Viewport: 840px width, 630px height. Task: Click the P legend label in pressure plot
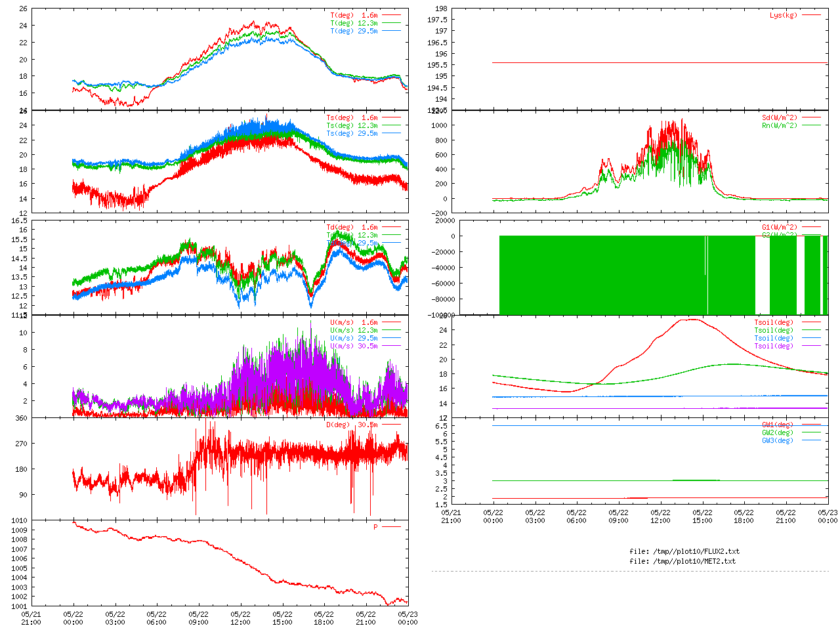coord(376,528)
